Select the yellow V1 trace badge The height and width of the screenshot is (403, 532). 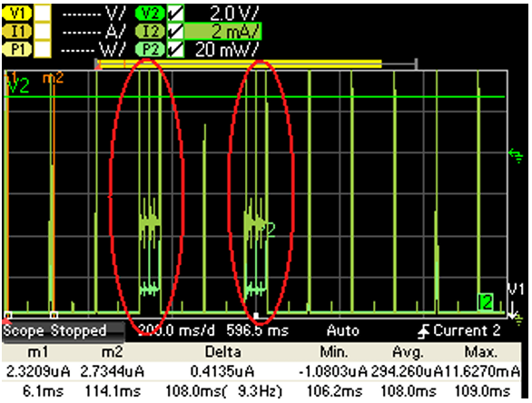click(17, 13)
